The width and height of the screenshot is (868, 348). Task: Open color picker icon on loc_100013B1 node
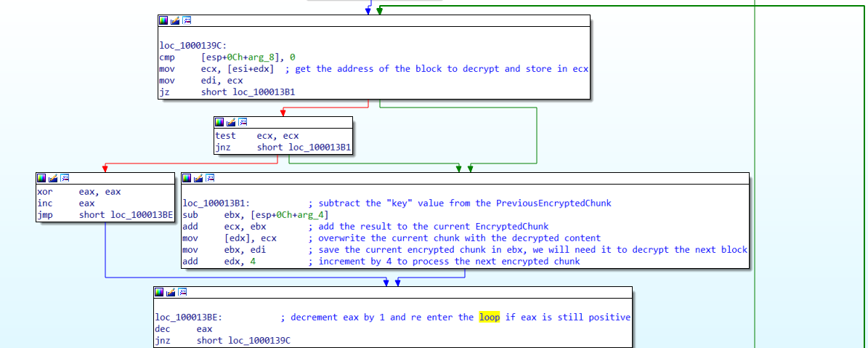pyautogui.click(x=187, y=178)
